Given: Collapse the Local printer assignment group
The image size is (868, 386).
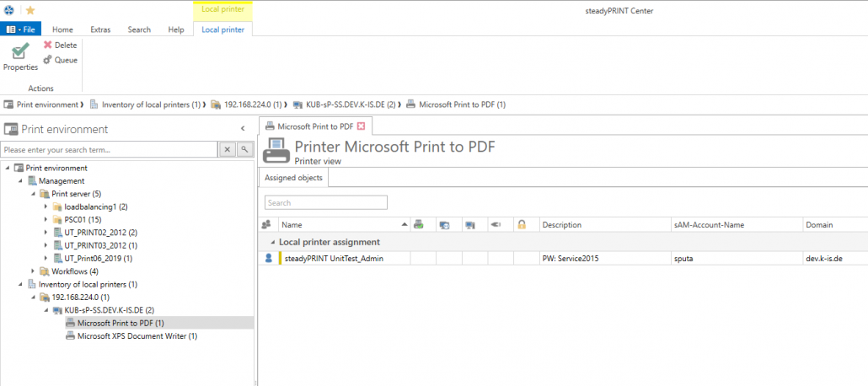Looking at the screenshot, I should (272, 242).
